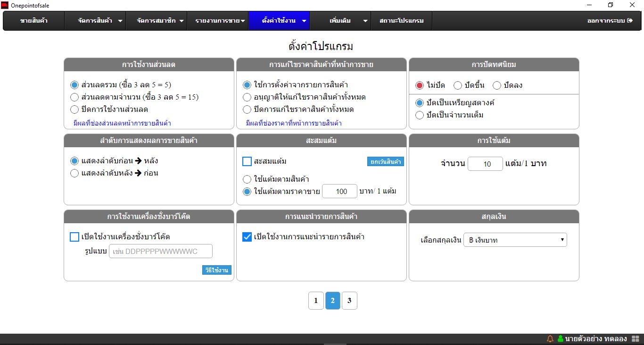Screen dimensions: 644x345
Task: Click the Onepointofsale app icon in title bar
Action: coord(5,5)
